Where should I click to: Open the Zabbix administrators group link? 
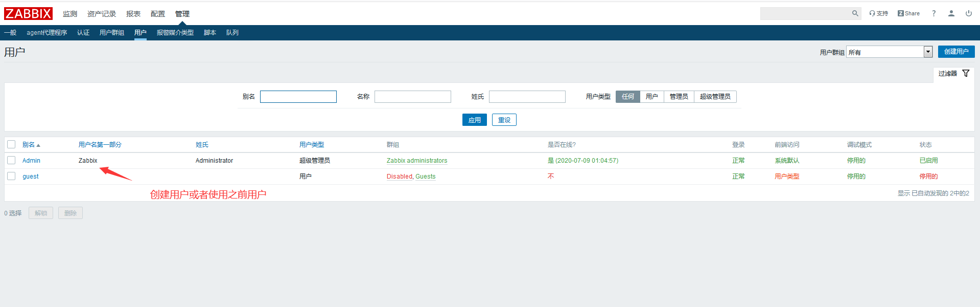pyautogui.click(x=416, y=161)
